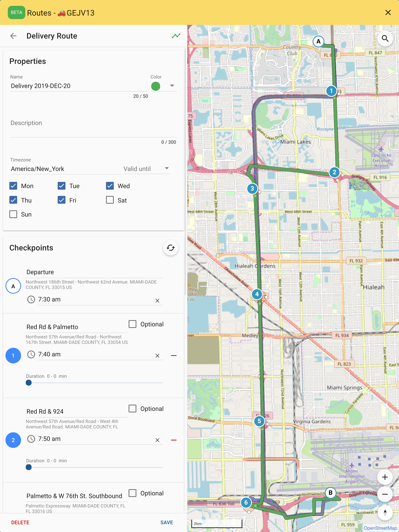399x532 pixels.
Task: Select map marker B
Action: tap(330, 493)
